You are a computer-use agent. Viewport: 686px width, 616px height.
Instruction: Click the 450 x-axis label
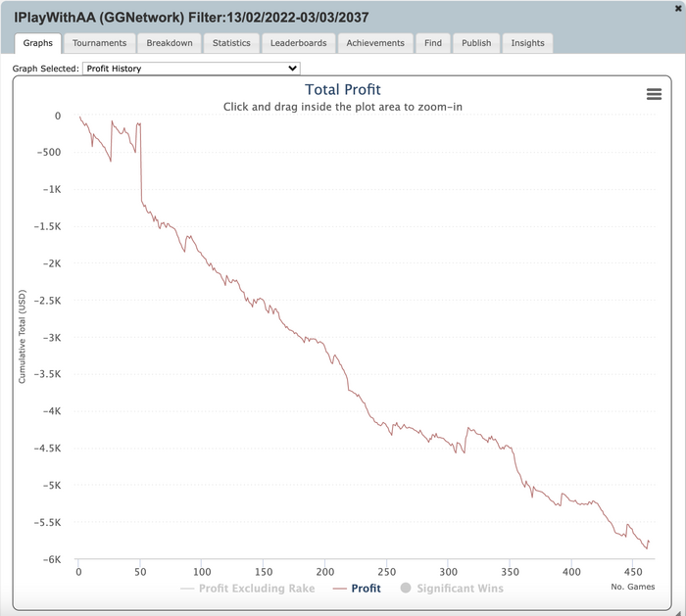click(633, 572)
